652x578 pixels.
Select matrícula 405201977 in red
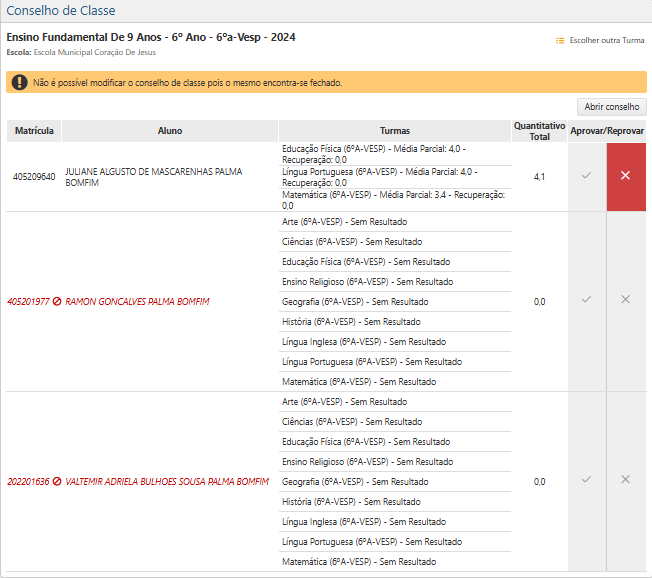[28, 301]
